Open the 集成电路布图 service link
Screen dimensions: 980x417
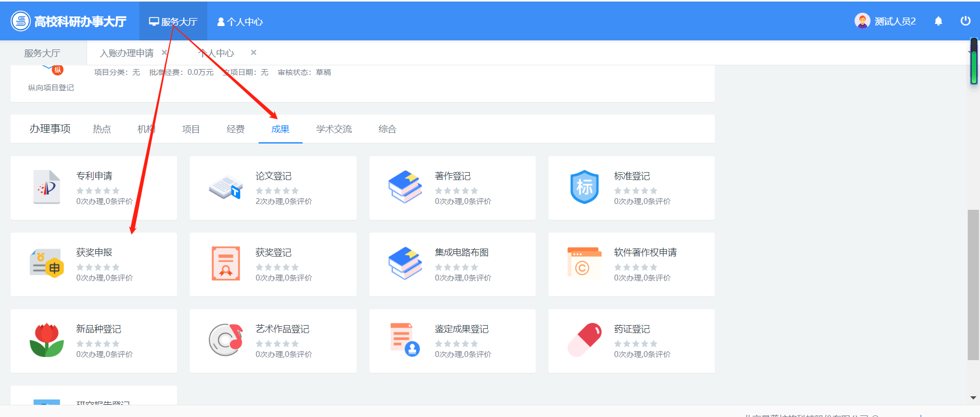[461, 252]
